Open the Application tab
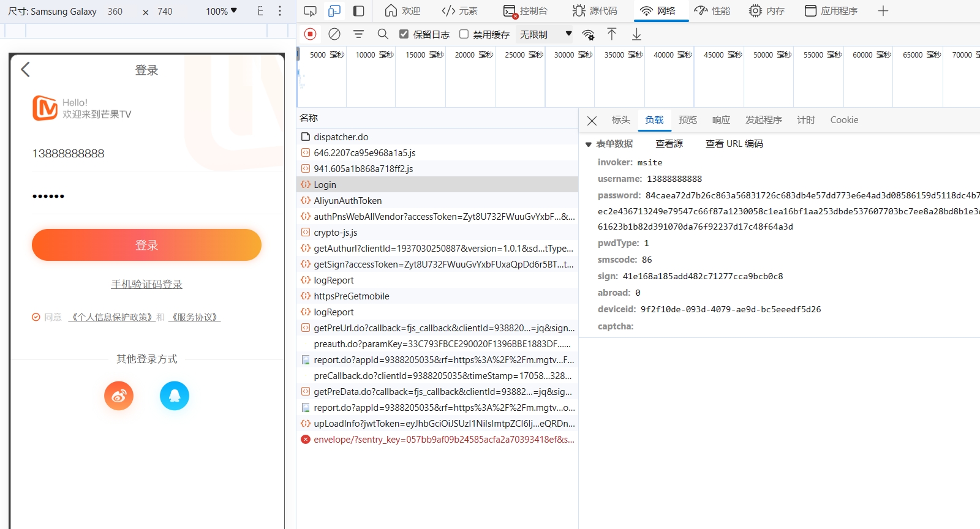This screenshot has width=980, height=529. pyautogui.click(x=831, y=11)
